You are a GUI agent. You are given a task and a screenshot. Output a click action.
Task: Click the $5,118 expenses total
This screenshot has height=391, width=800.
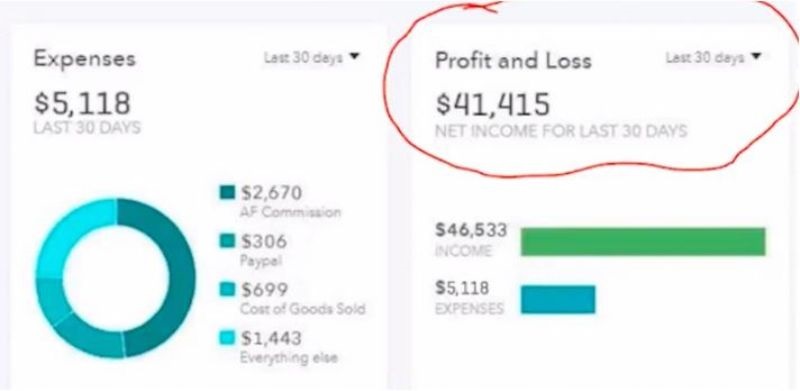coord(82,102)
